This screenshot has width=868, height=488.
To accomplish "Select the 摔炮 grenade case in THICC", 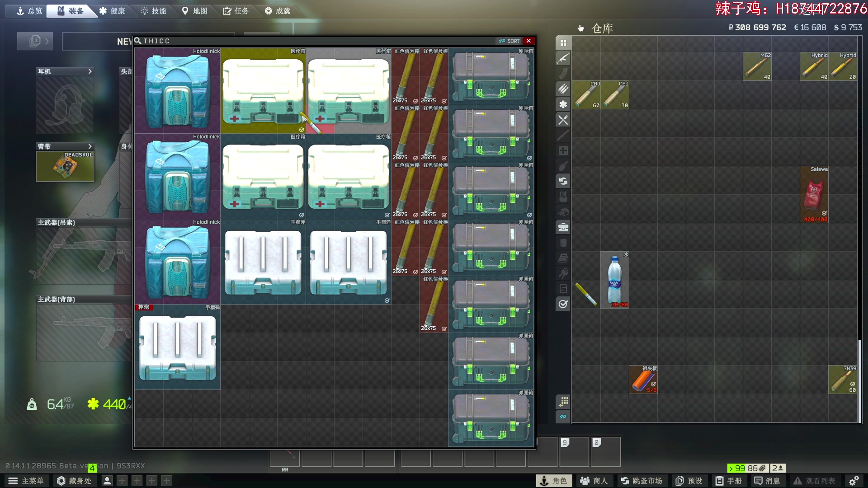I will 178,347.
